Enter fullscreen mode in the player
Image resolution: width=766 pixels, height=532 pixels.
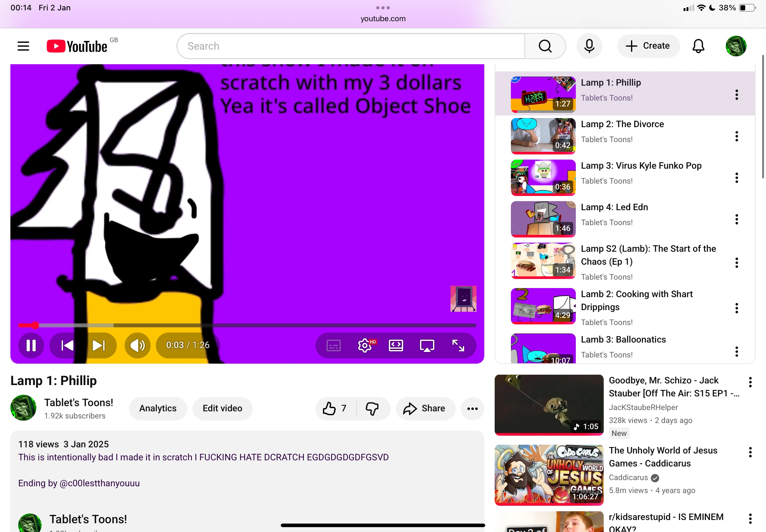click(x=458, y=345)
